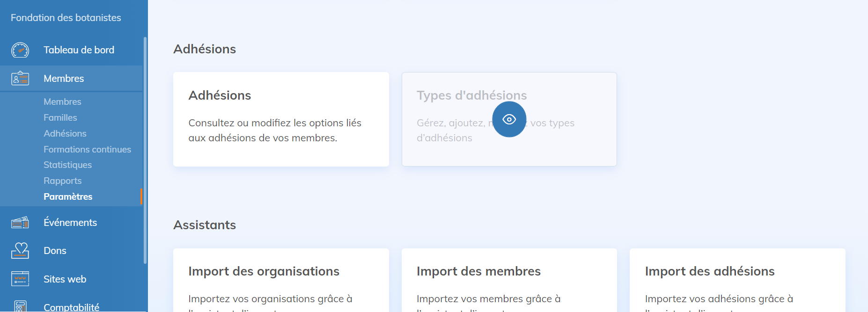Click the eye icon on Types d'adhésions
868x312 pixels.
pyautogui.click(x=509, y=119)
